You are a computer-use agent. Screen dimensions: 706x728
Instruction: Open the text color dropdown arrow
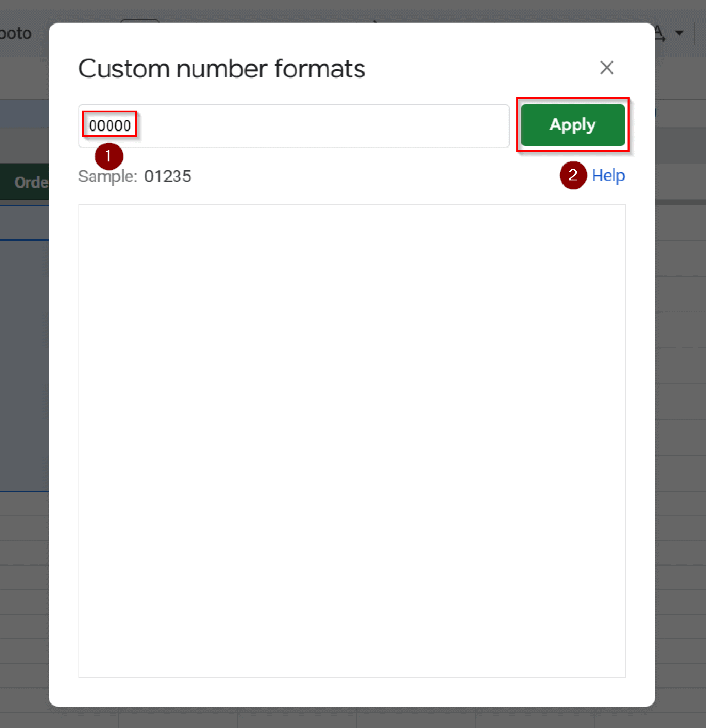[x=679, y=33]
